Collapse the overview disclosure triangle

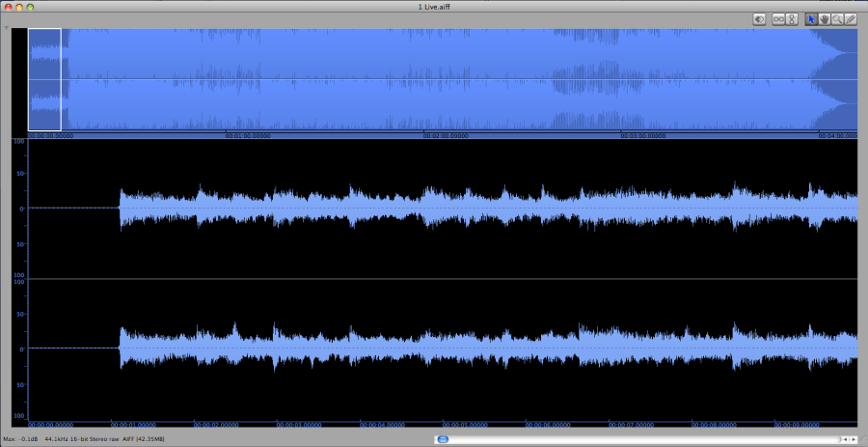click(7, 27)
